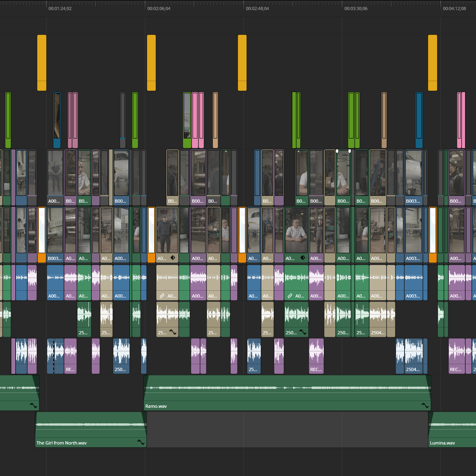Open curve icon on The Girl from North.wav
476x476 pixels.
[x=140, y=442]
